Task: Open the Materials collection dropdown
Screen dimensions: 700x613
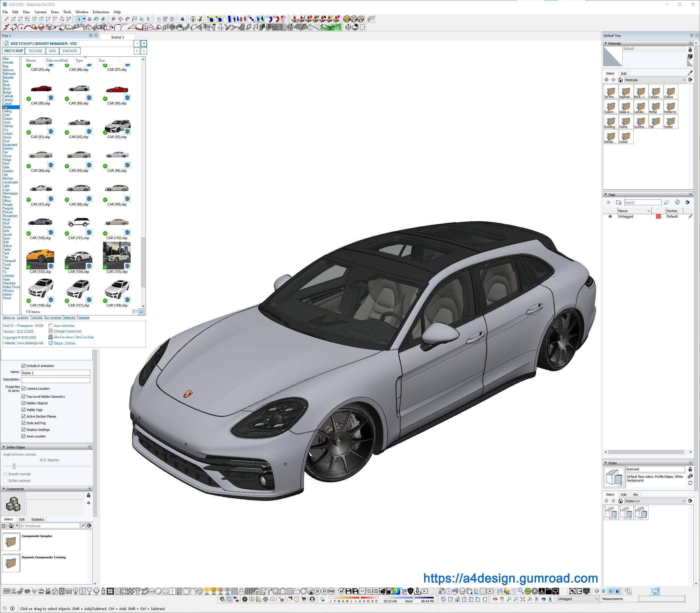Action: coord(684,80)
